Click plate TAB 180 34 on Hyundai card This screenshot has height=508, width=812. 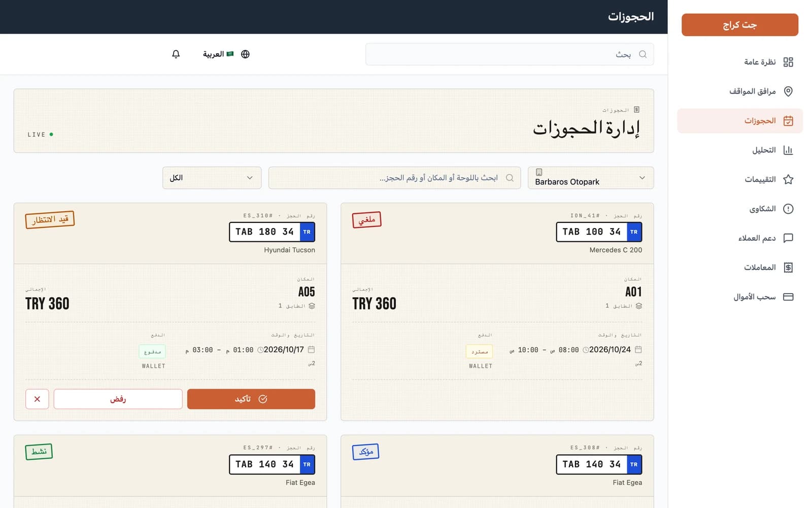[272, 232]
